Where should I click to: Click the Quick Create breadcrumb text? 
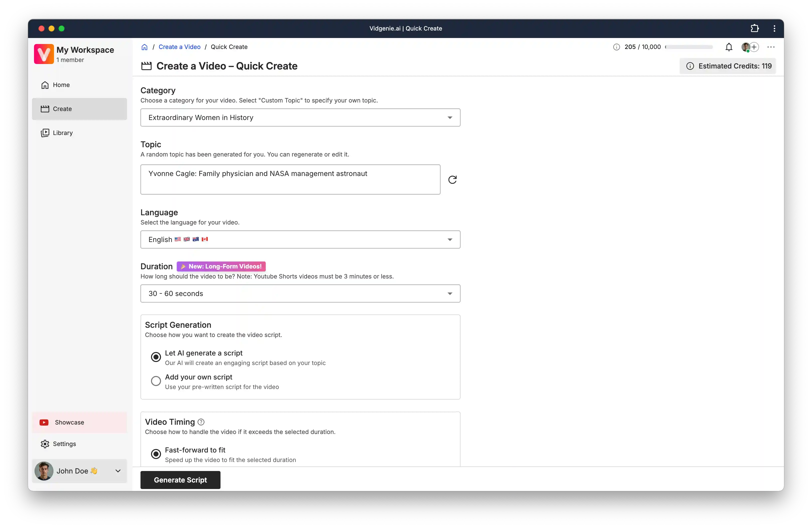pyautogui.click(x=229, y=47)
